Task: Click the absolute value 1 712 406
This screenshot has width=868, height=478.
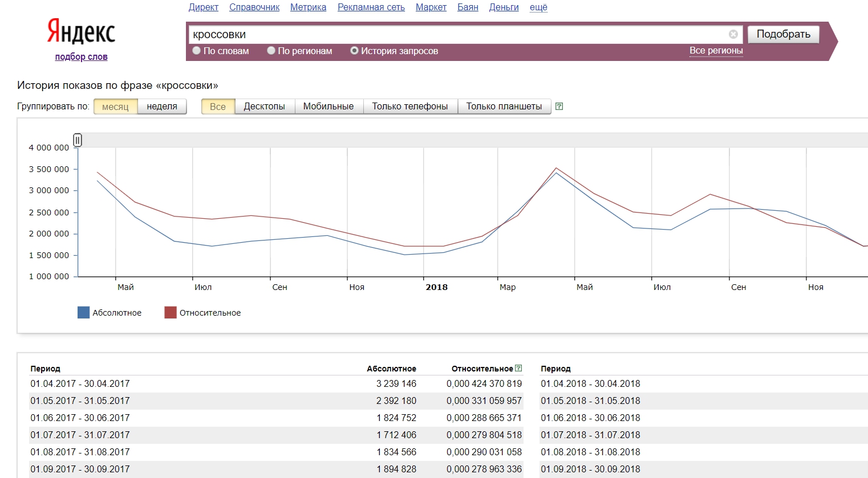Action: [396, 435]
